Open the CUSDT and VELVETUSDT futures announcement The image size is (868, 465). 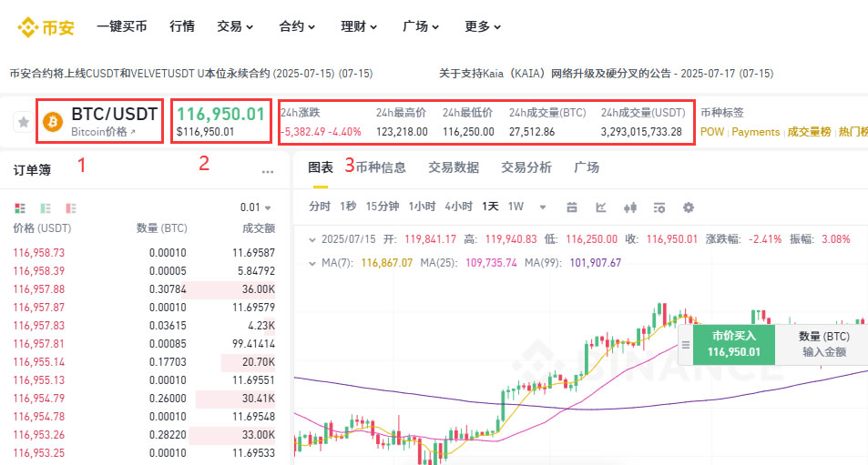191,74
